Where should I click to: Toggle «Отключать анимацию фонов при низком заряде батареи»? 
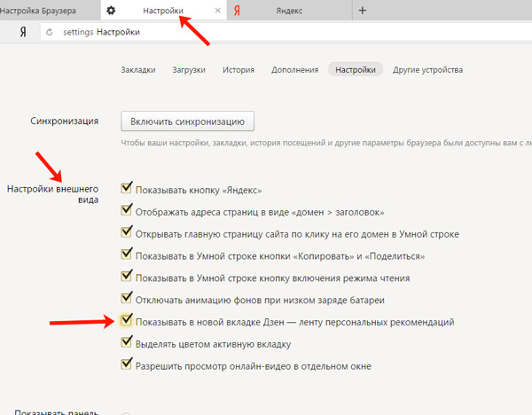click(x=127, y=299)
